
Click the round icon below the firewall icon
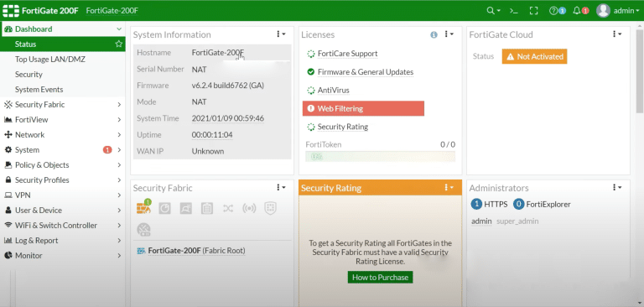coord(143,229)
